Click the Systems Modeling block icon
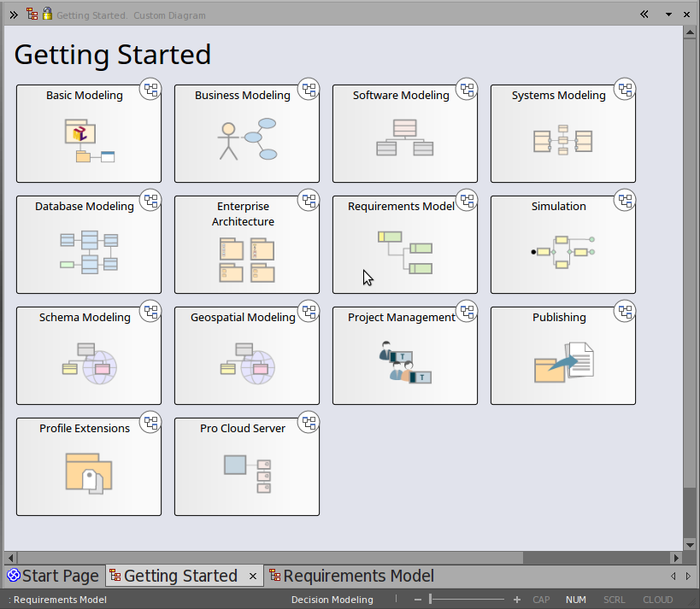Image resolution: width=700 pixels, height=609 pixels. tap(562, 140)
